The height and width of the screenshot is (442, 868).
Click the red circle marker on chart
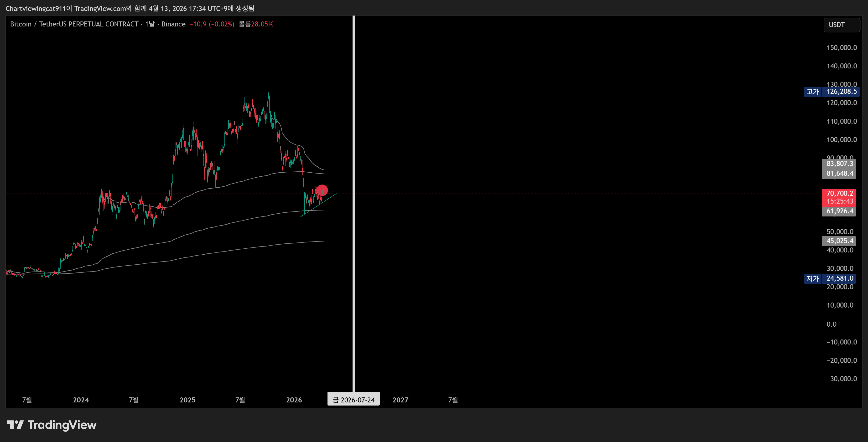point(322,190)
